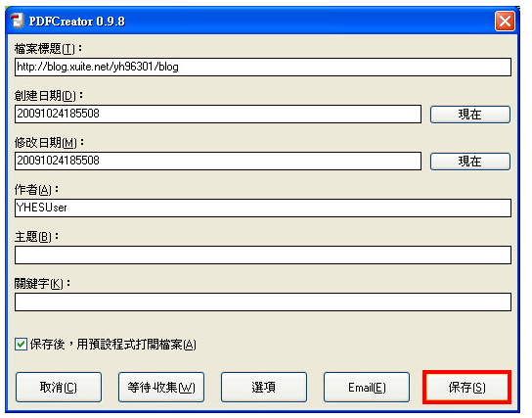The height and width of the screenshot is (418, 532).
Task: Send via the Email(E) button
Action: point(367,387)
